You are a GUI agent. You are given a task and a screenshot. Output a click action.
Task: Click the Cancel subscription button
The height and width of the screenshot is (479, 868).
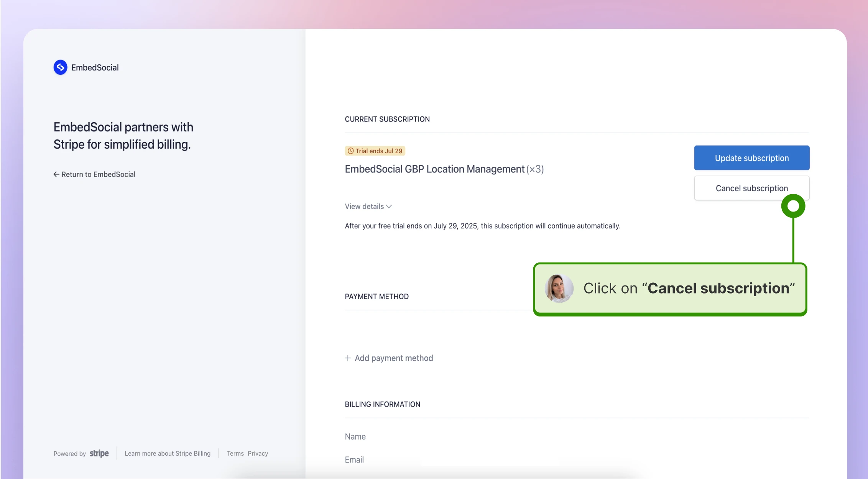[751, 188]
